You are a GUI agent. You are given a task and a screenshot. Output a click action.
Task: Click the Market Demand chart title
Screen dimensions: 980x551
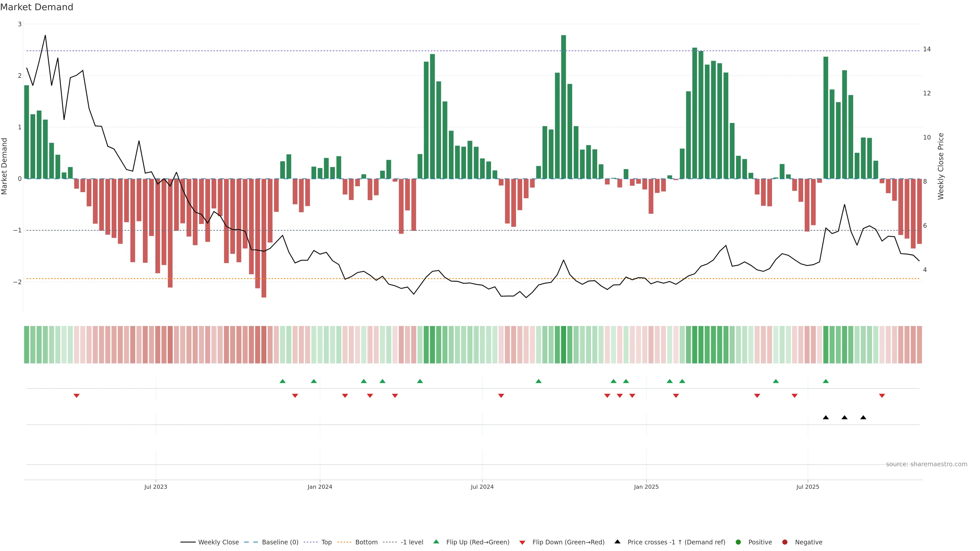pos(36,7)
